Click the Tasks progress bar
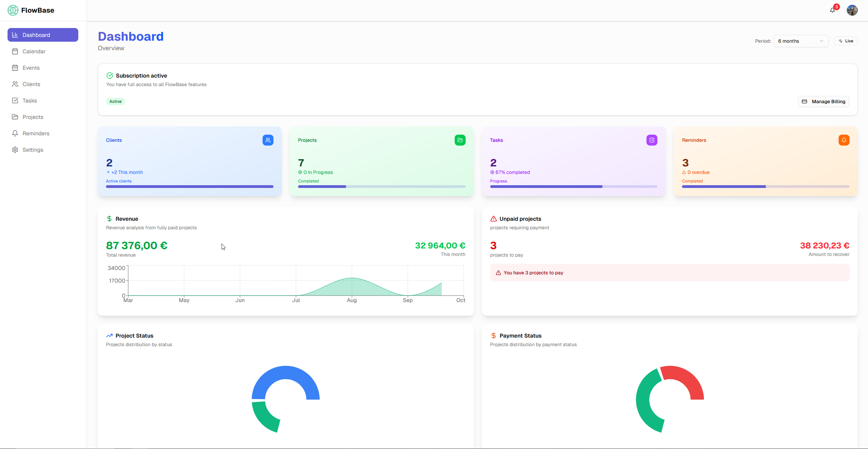Viewport: 868px width, 449px height. click(573, 187)
